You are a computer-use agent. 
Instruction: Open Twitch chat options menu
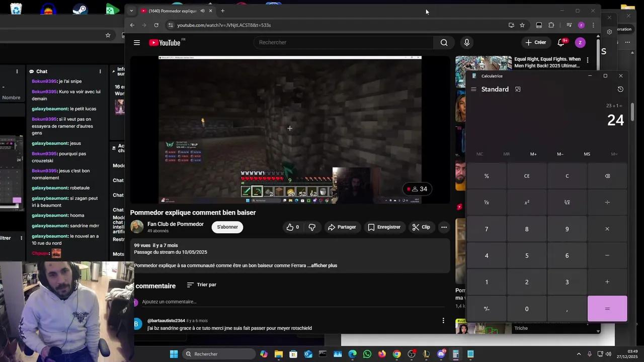click(100, 71)
